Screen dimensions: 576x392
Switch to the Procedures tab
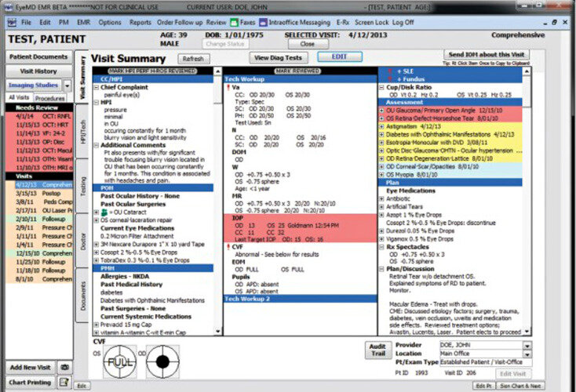[50, 98]
